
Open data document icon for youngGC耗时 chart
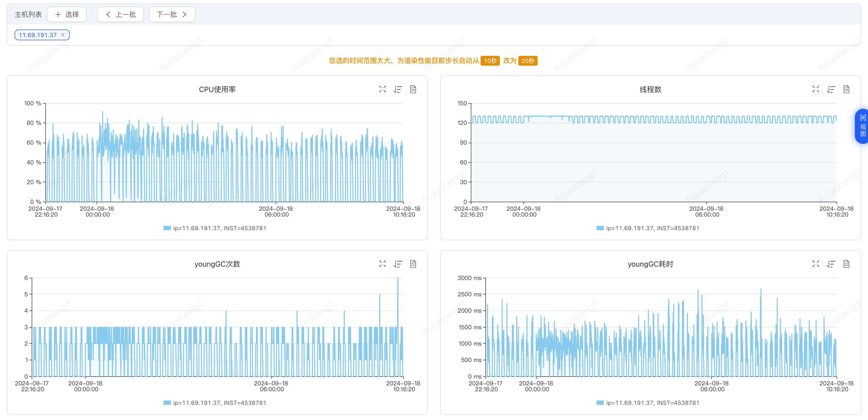[846, 264]
